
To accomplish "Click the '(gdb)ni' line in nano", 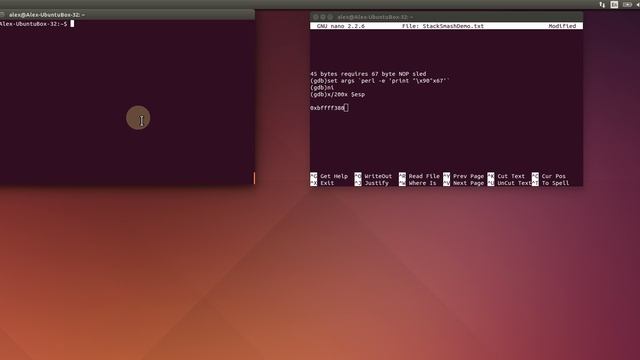I will 322,88.
